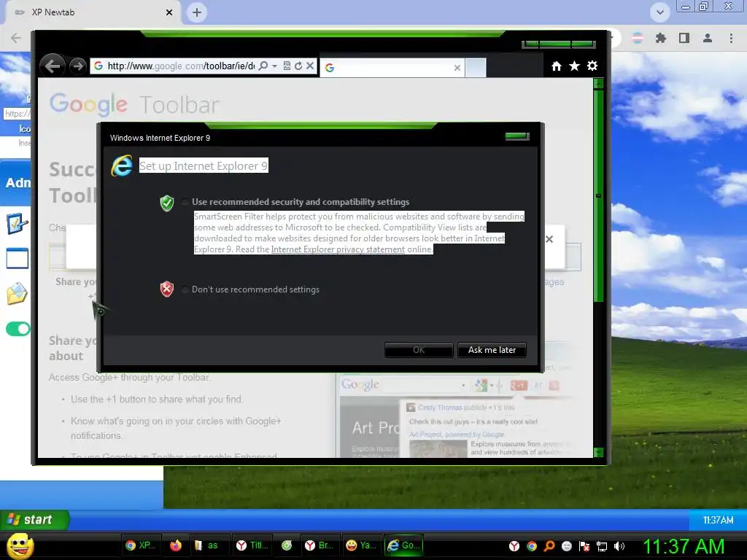Click the green 11:37 AM clock
Screen dimensions: 747x560
pos(684,546)
